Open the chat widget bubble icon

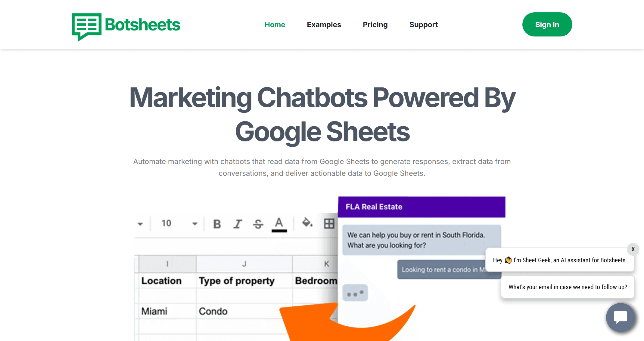pyautogui.click(x=620, y=317)
